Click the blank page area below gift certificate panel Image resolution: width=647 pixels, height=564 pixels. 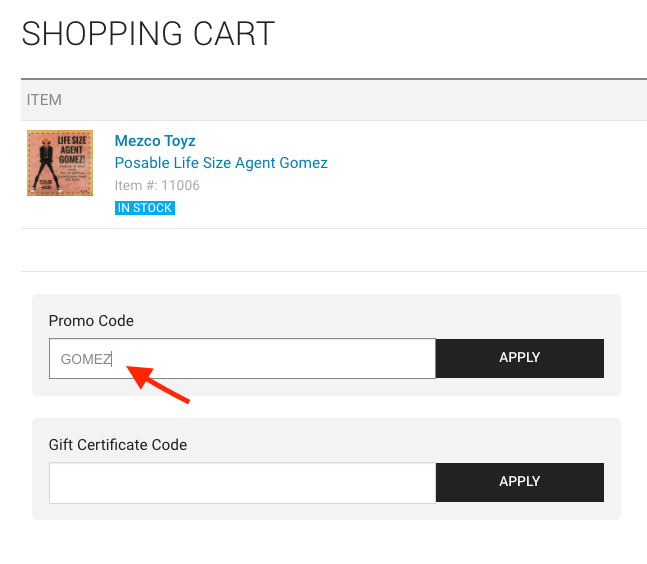324,542
